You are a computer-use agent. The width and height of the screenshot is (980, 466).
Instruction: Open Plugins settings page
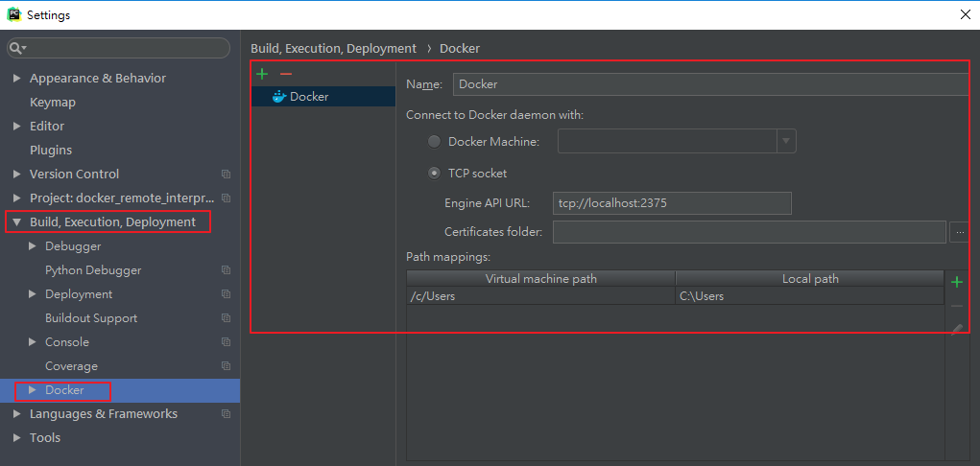(x=51, y=150)
